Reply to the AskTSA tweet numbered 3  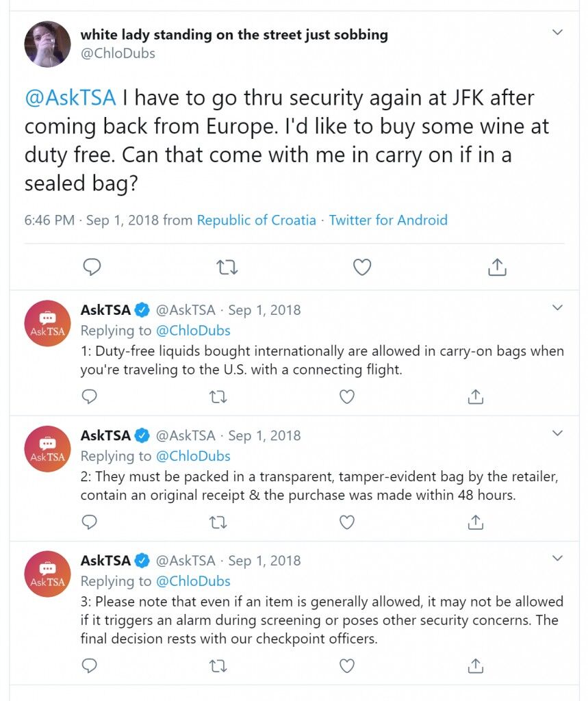(x=90, y=666)
